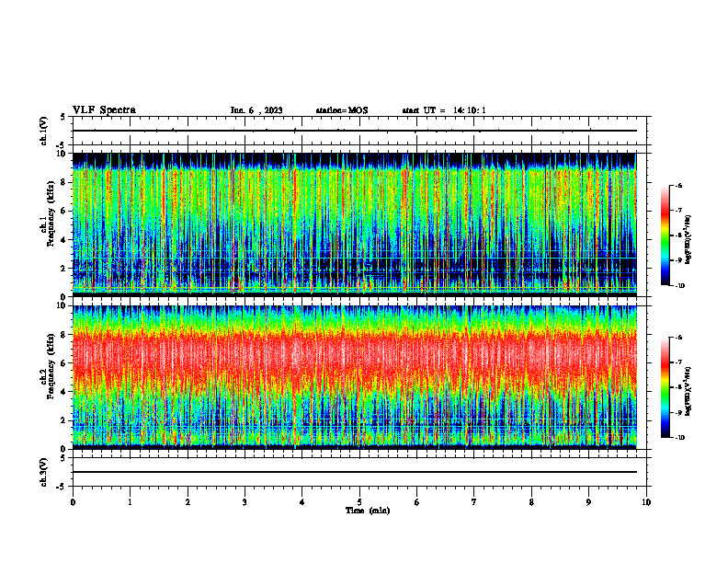Click time axis tick label "7"
The width and height of the screenshot is (728, 563).
pos(474,502)
